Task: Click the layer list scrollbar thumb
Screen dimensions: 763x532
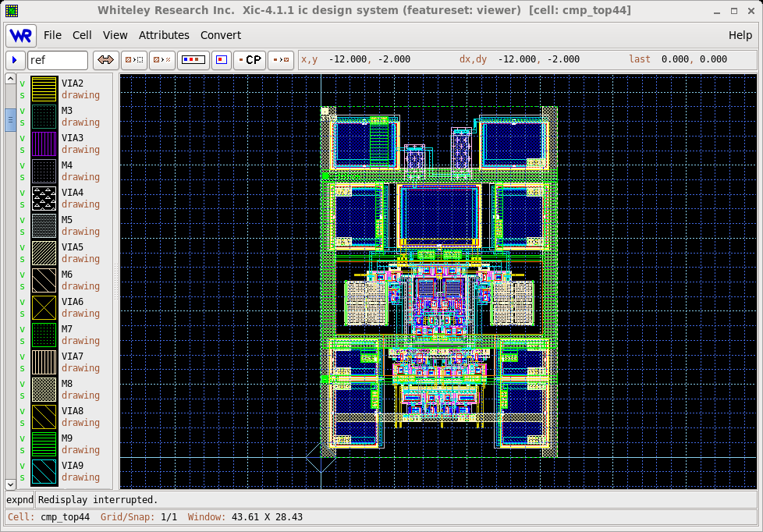Action: click(x=10, y=119)
